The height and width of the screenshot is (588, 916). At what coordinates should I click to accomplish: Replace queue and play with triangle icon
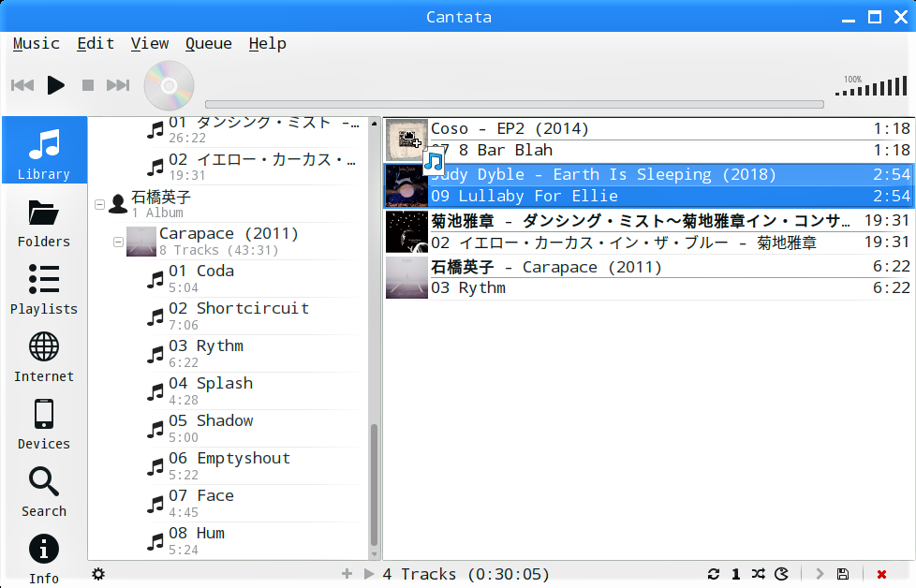[x=369, y=574]
